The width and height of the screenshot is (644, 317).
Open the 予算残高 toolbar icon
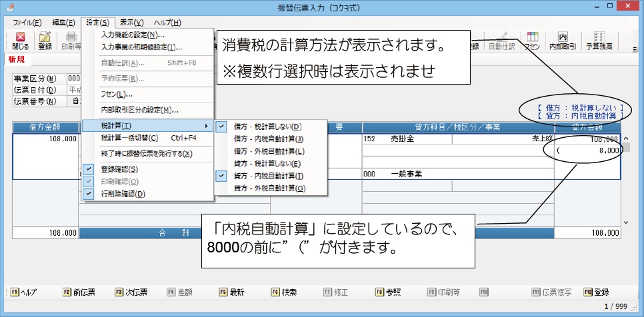599,41
